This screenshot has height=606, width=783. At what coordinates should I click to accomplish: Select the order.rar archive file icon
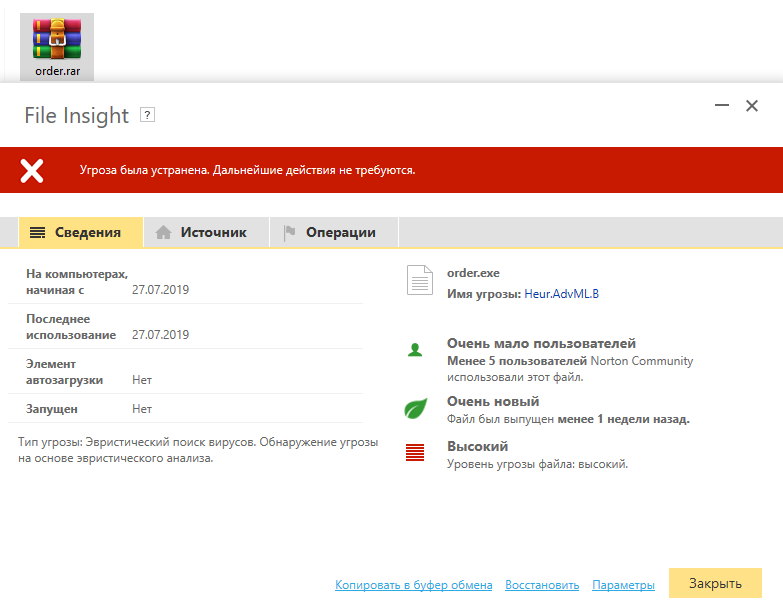coord(57,47)
